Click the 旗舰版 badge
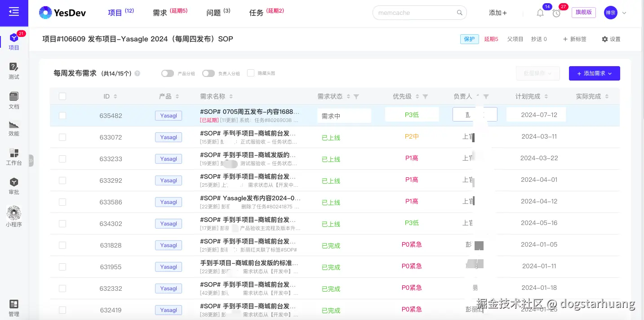644x320 pixels. click(583, 12)
